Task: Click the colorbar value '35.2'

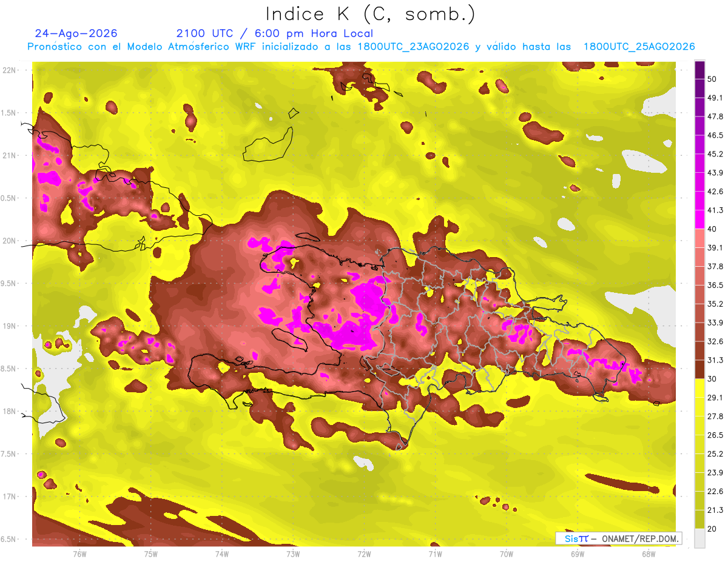Action: pyautogui.click(x=715, y=304)
